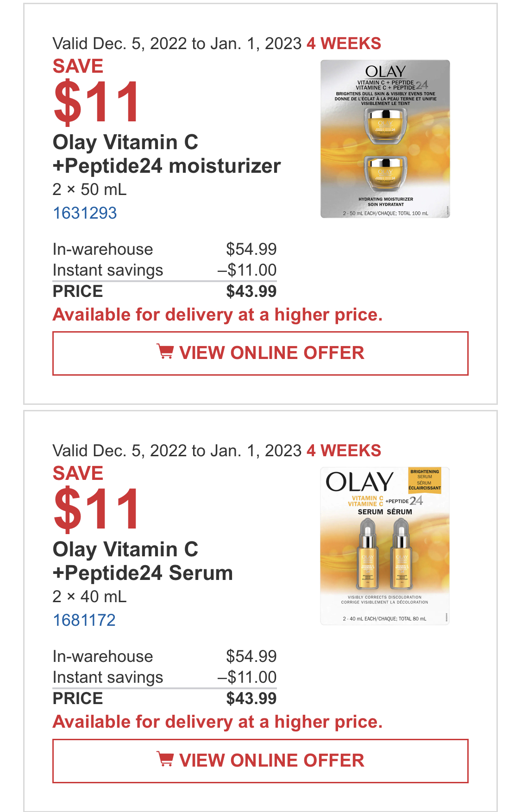
Task: Click the large $11 savings text for the moisturizer
Action: click(x=96, y=101)
